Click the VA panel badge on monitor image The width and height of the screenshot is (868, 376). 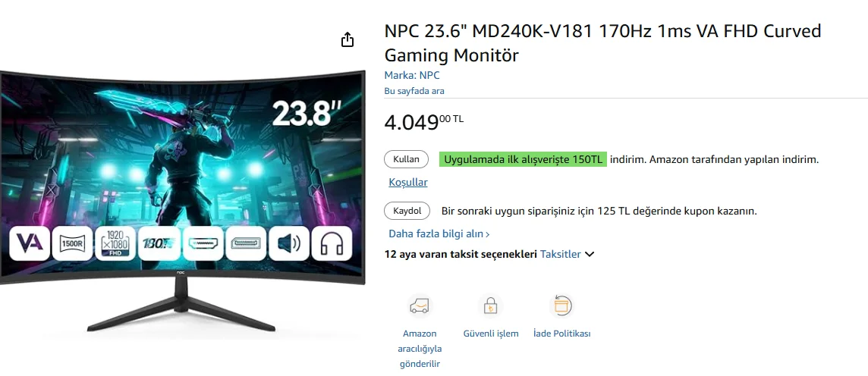[30, 243]
